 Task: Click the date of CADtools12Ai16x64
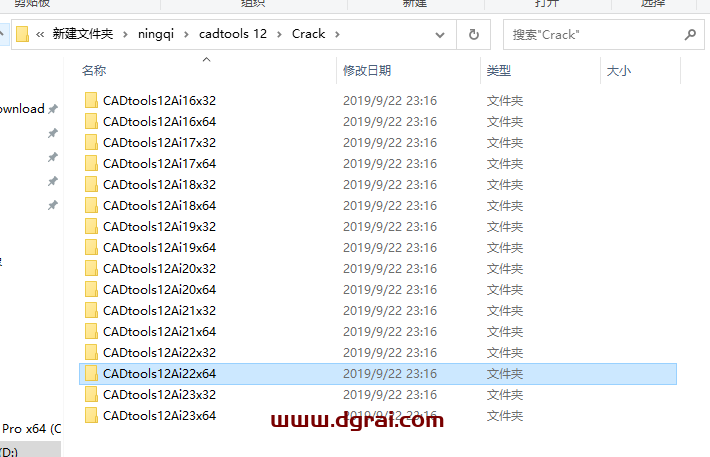click(x=390, y=121)
